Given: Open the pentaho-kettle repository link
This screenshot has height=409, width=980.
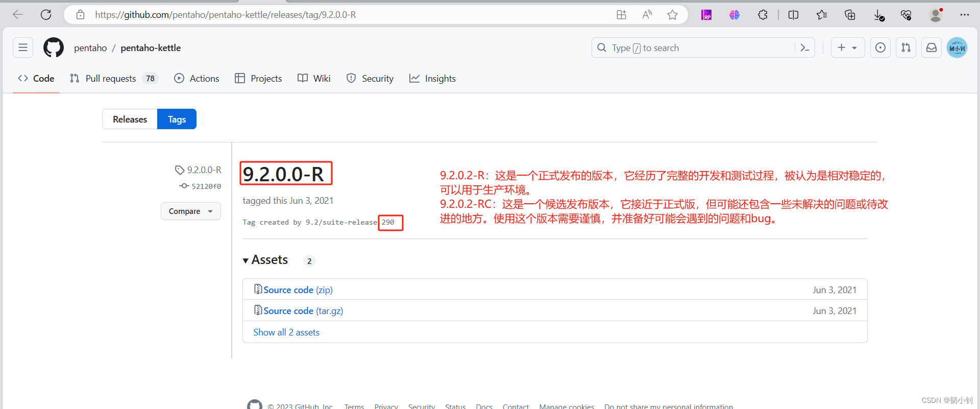Looking at the screenshot, I should click(x=151, y=48).
